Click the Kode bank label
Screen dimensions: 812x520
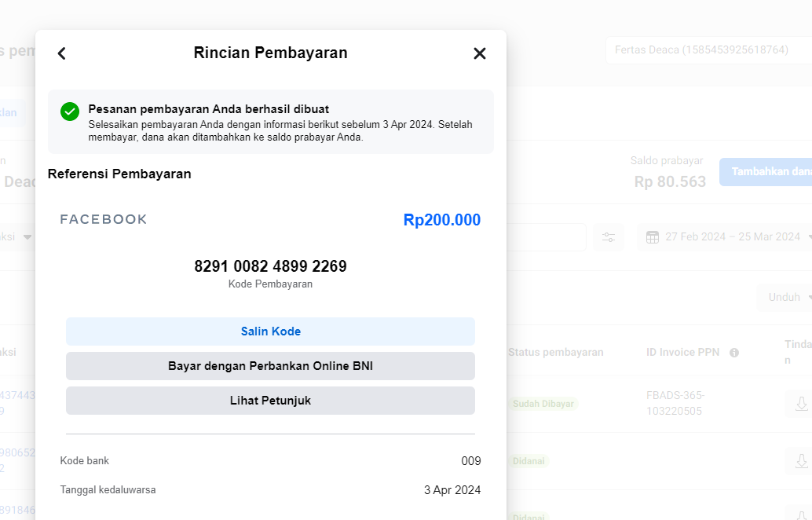[84, 461]
